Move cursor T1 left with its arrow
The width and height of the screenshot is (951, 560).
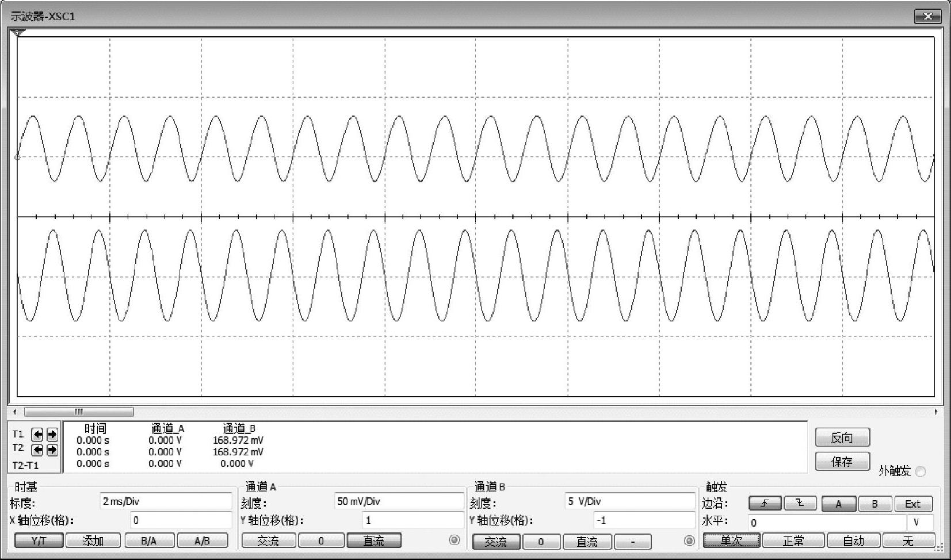tap(37, 434)
